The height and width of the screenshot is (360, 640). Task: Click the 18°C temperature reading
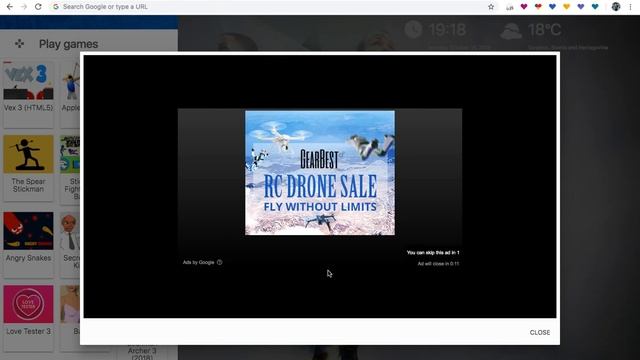point(544,30)
